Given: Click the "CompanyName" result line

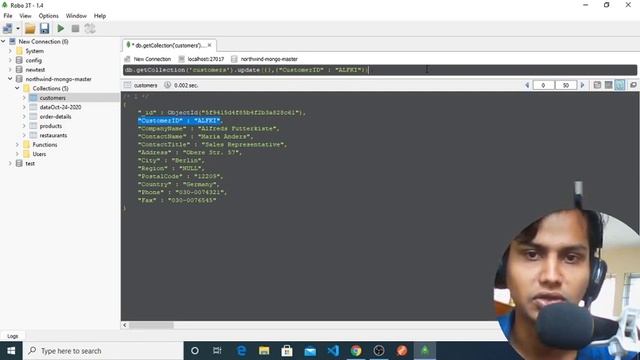Looking at the screenshot, I should tap(209, 128).
